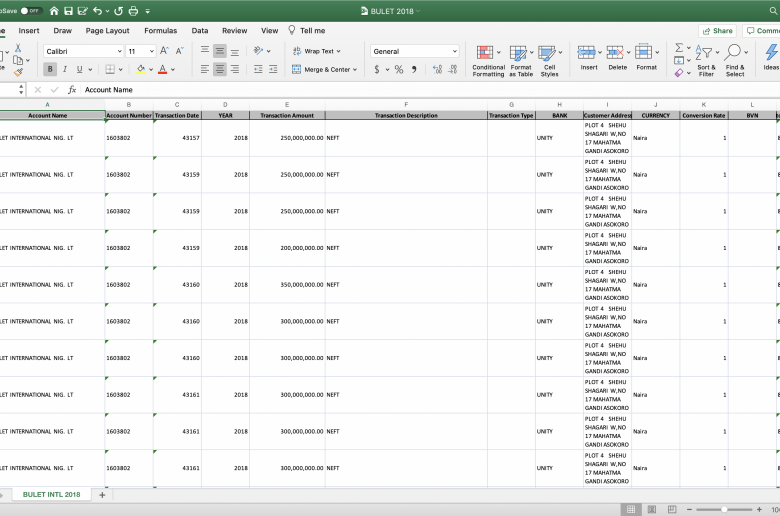Open Cell Styles gallery
Image resolution: width=780 pixels, height=516 pixels.
549,60
